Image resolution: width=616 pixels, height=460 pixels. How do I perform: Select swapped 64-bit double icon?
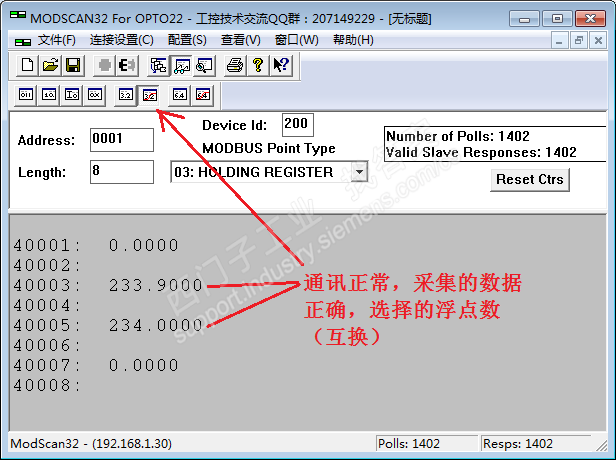point(202,95)
